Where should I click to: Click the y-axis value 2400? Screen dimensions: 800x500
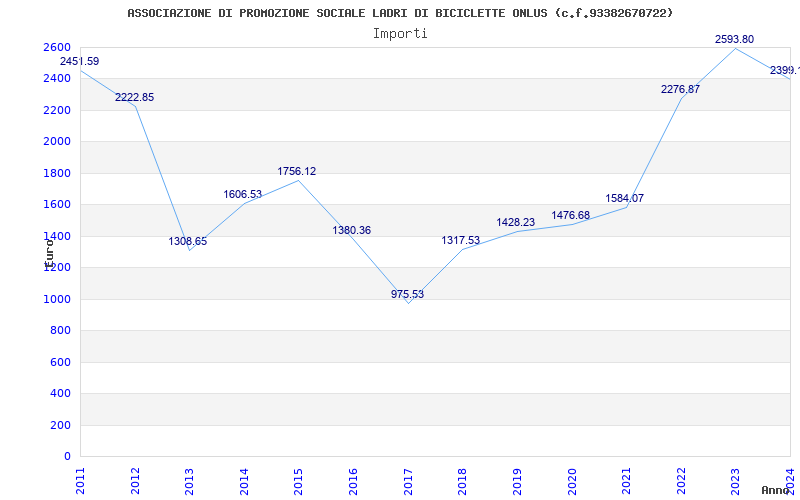57,79
